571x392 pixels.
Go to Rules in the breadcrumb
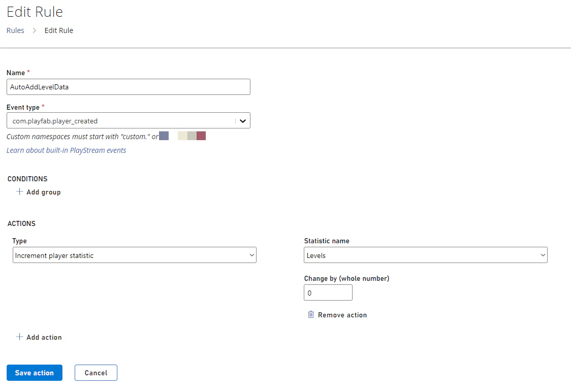coord(15,30)
